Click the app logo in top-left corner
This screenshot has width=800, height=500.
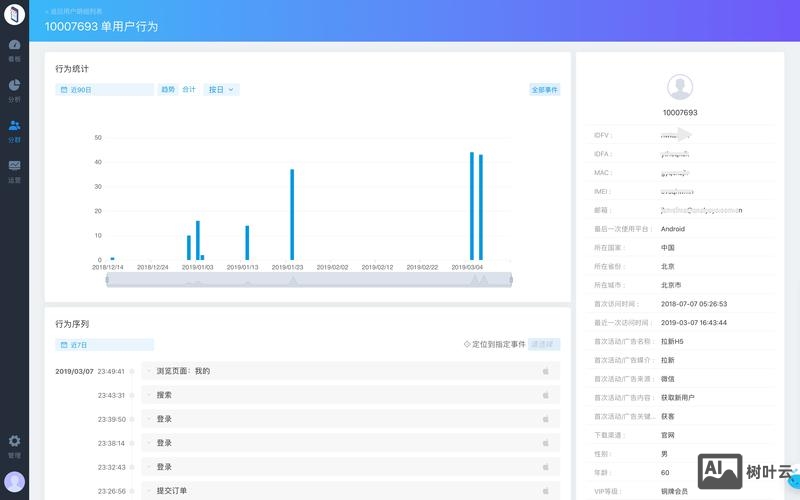(14, 15)
